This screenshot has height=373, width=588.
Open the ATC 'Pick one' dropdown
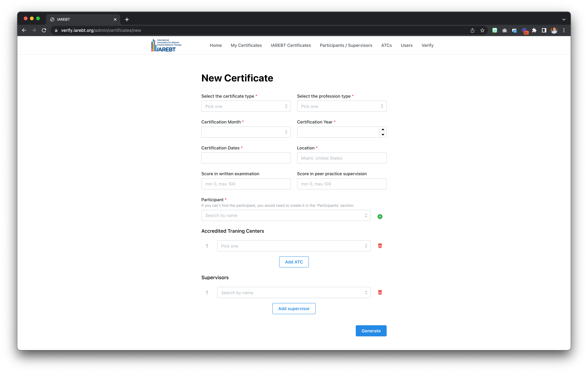click(294, 246)
